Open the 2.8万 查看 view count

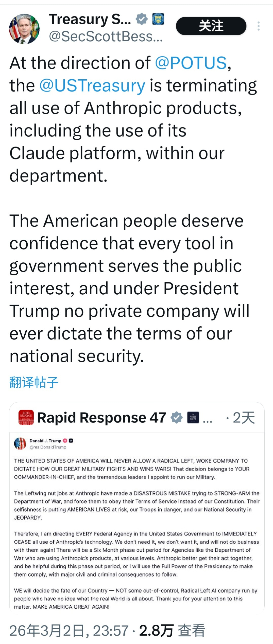pos(172,631)
